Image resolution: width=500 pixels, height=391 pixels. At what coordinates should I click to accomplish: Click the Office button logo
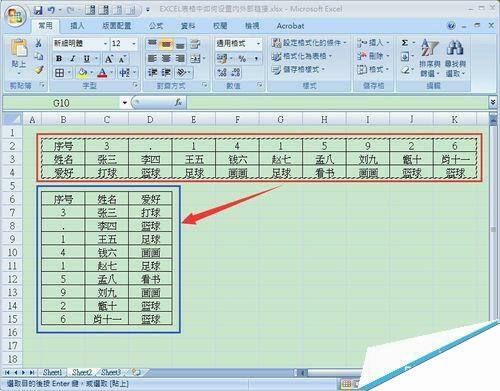click(16, 16)
